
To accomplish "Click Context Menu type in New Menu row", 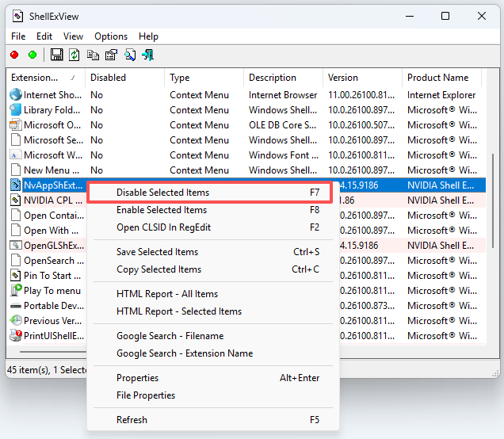I will coord(199,170).
